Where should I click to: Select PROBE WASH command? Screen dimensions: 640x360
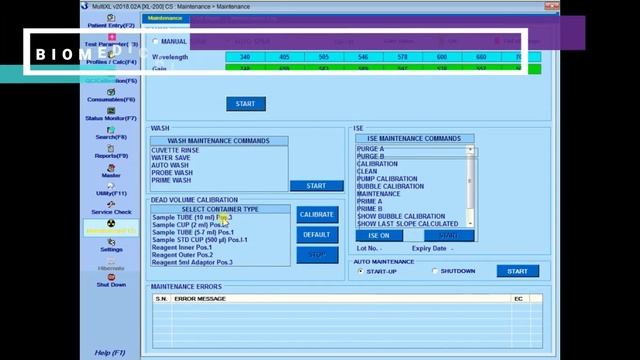(172, 173)
